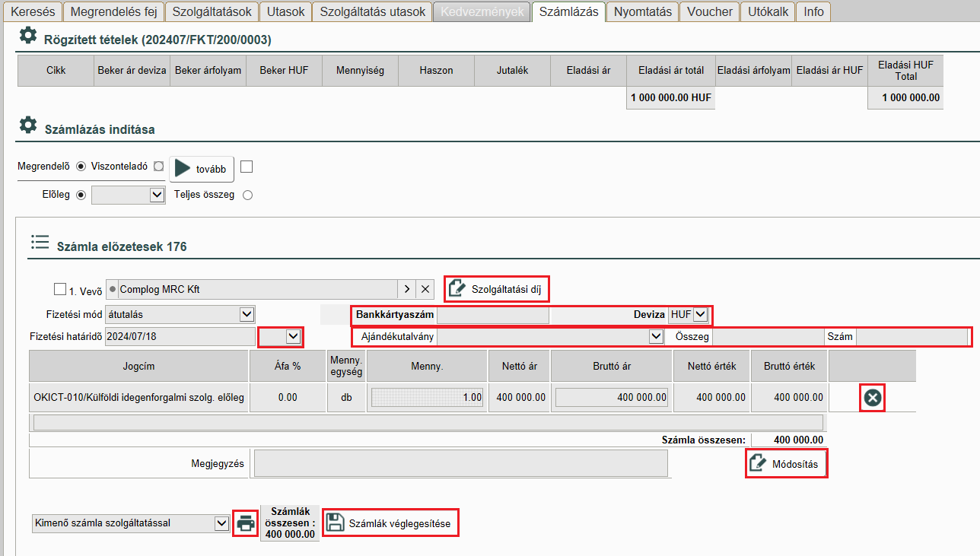The height and width of the screenshot is (556, 980).
Task: Click the gear icon beside Számlázás indítása
Action: (28, 125)
